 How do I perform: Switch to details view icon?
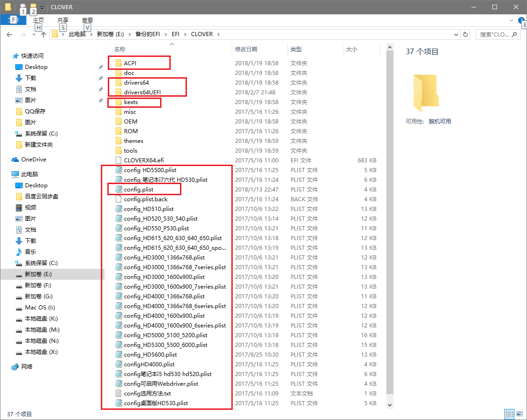[x=509, y=414]
